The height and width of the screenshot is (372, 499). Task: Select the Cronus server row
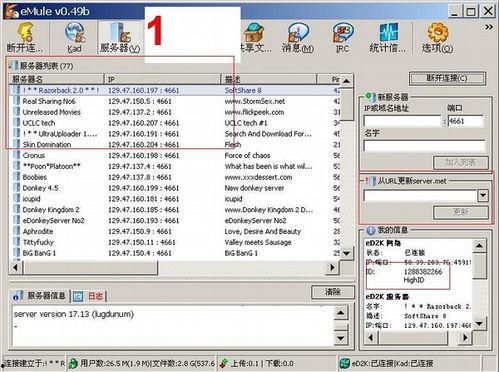[175, 155]
